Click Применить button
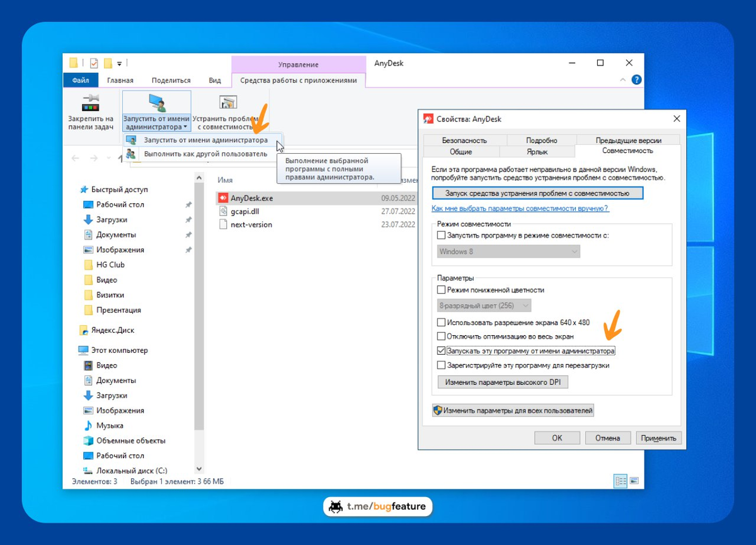The image size is (756, 545). point(658,438)
